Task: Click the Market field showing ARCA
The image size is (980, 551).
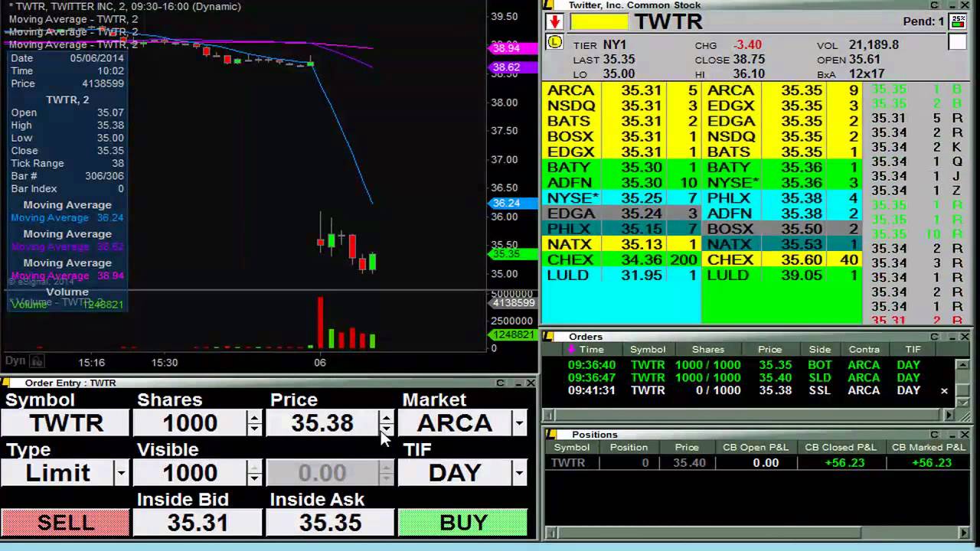Action: click(455, 423)
